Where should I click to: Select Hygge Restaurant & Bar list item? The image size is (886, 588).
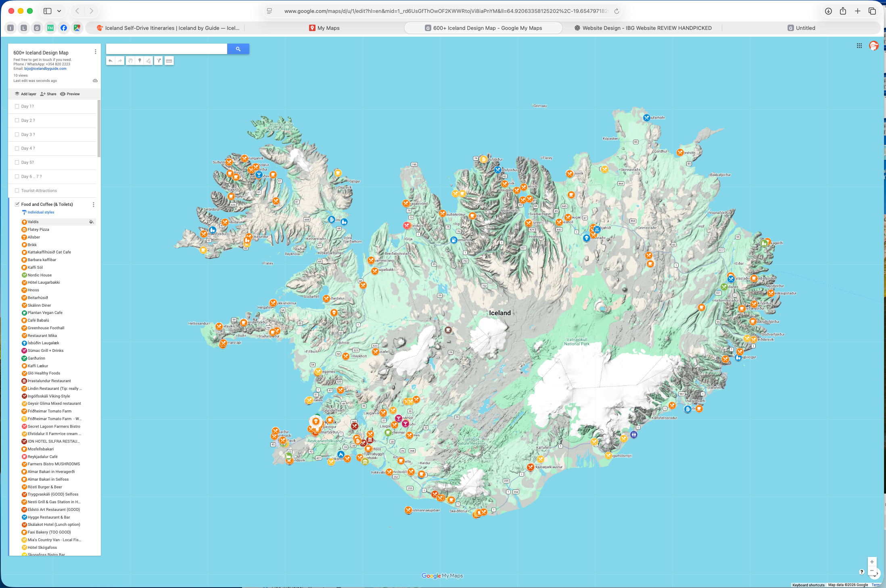(x=49, y=517)
